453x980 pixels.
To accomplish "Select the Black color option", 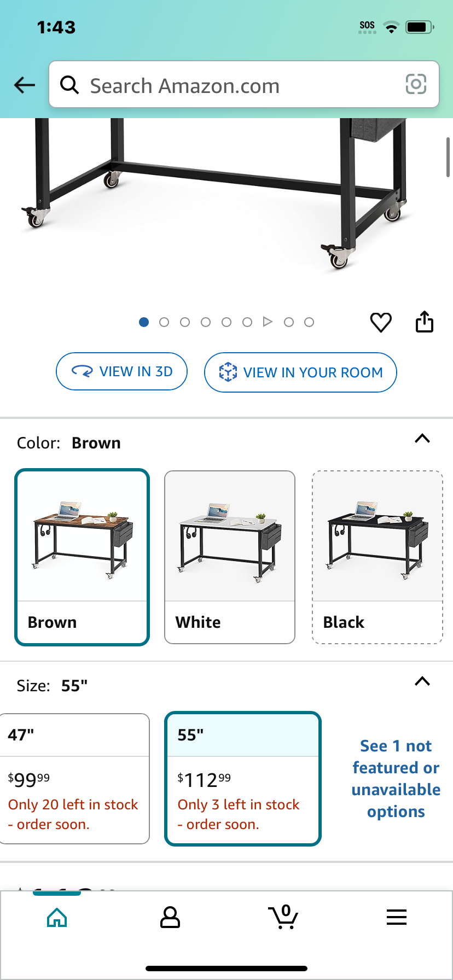I will coord(377,557).
